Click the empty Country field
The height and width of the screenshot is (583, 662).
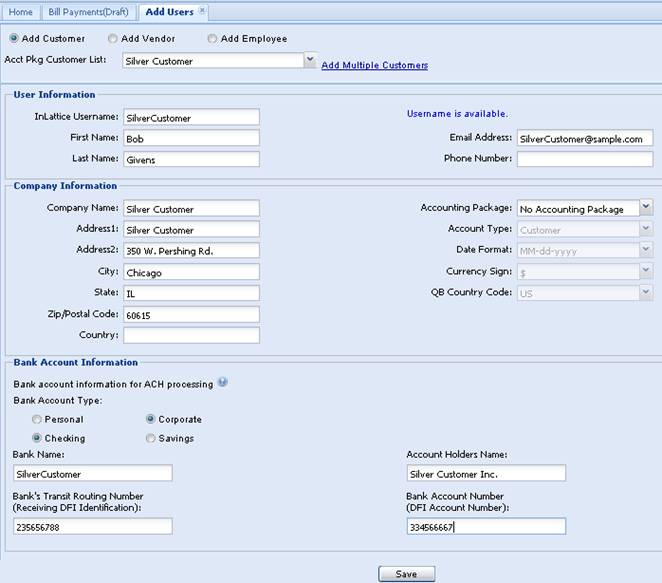(190, 336)
